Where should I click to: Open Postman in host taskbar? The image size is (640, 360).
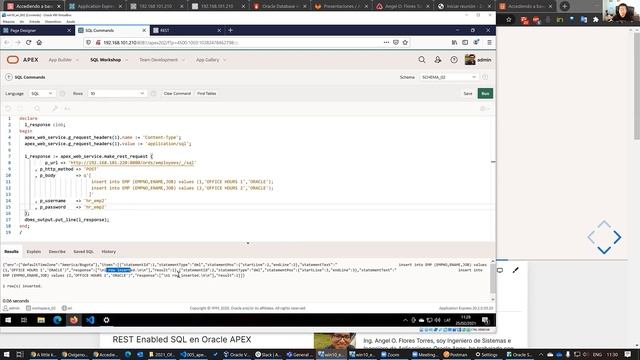[x=455, y=355]
